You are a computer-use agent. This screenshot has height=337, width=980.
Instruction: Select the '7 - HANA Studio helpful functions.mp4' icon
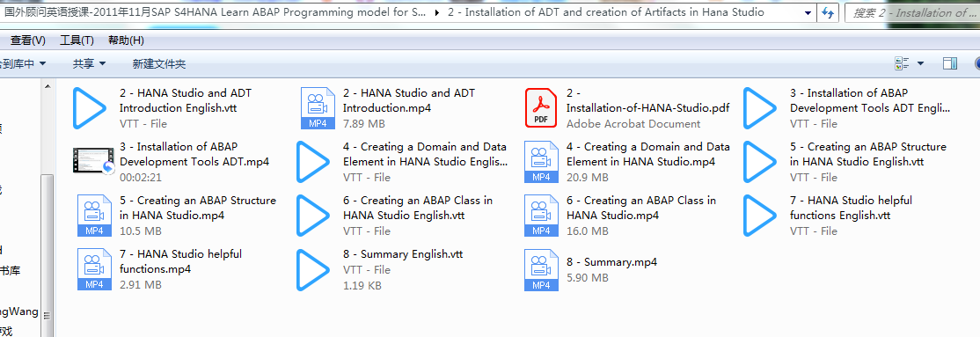(x=94, y=269)
